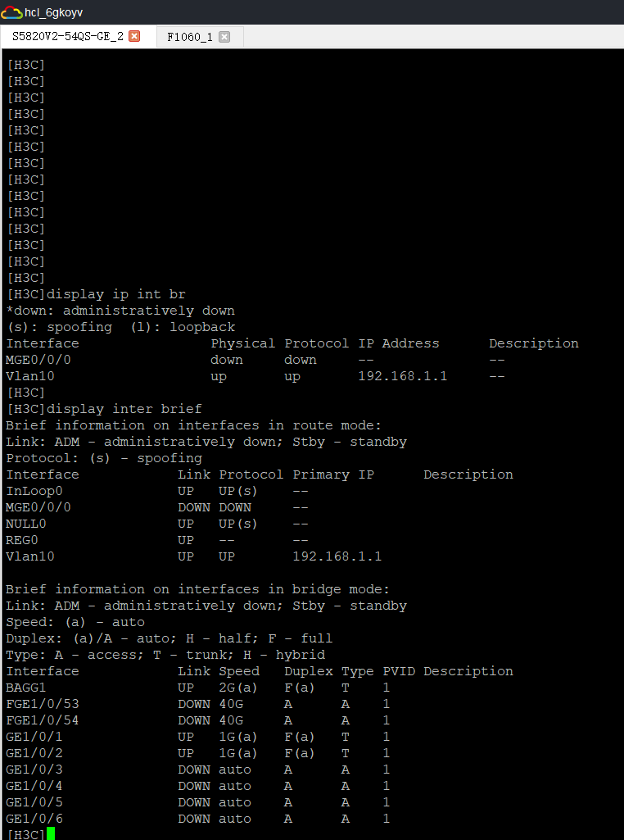Viewport: 624px width, 840px height.
Task: Click the PVID column header
Action: tap(399, 671)
